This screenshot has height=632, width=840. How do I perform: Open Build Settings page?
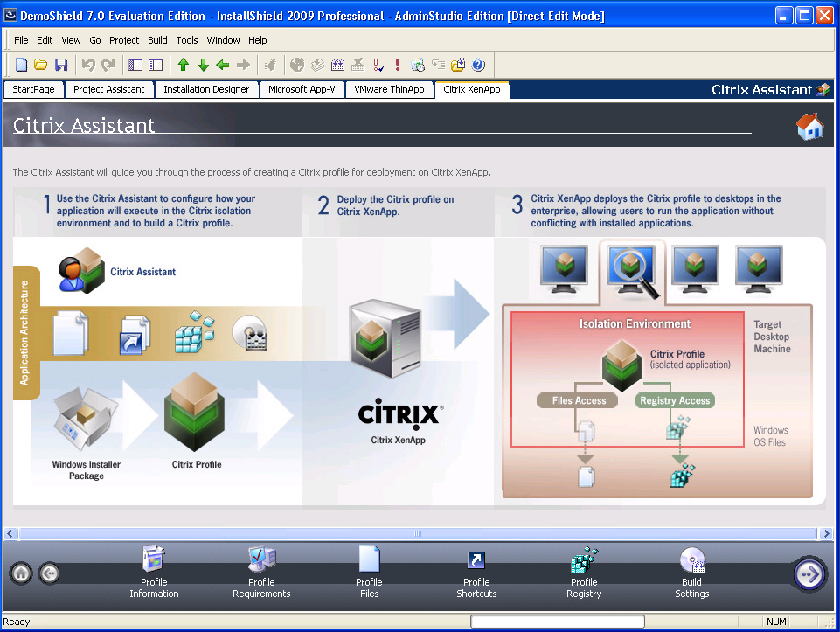(x=691, y=573)
